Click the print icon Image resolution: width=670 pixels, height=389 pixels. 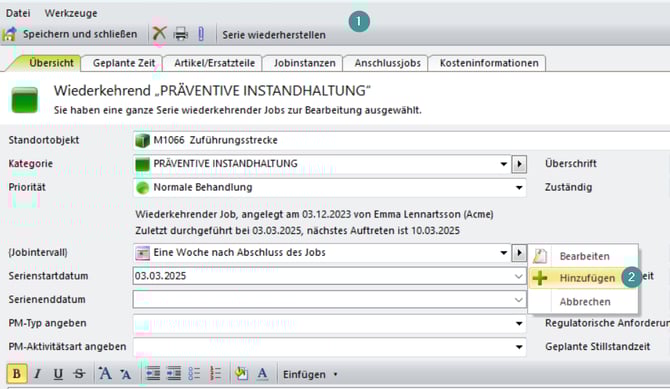tap(181, 34)
